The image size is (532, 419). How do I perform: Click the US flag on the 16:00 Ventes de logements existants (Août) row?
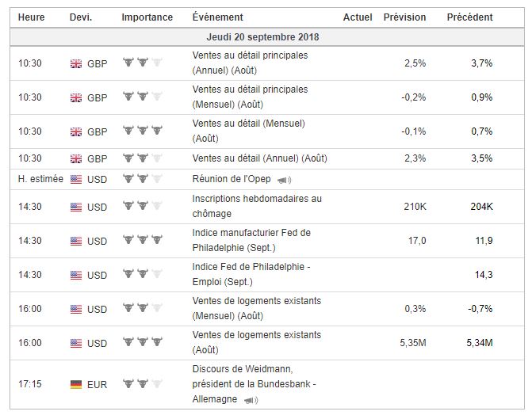tap(76, 343)
